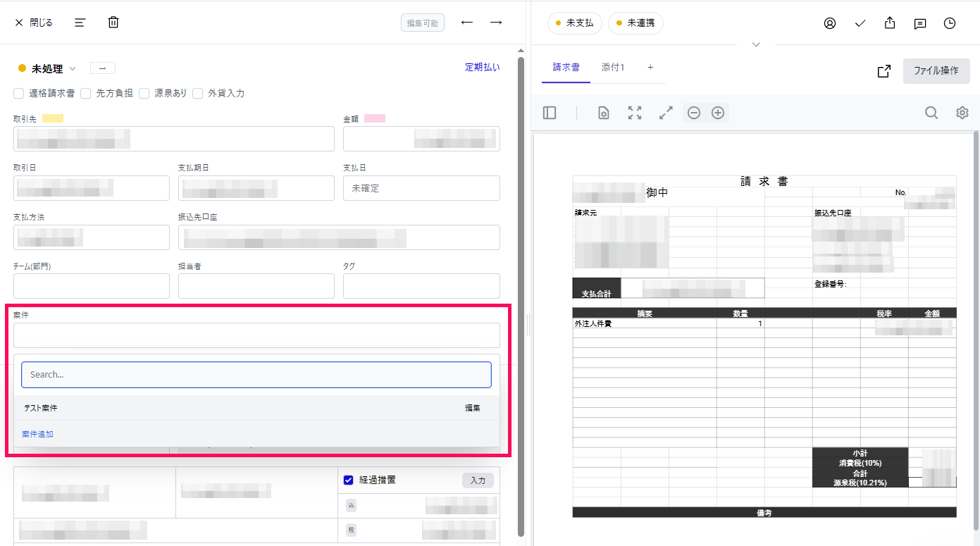The height and width of the screenshot is (546, 980).
Task: Click the 取引先 input field
Action: (x=174, y=139)
